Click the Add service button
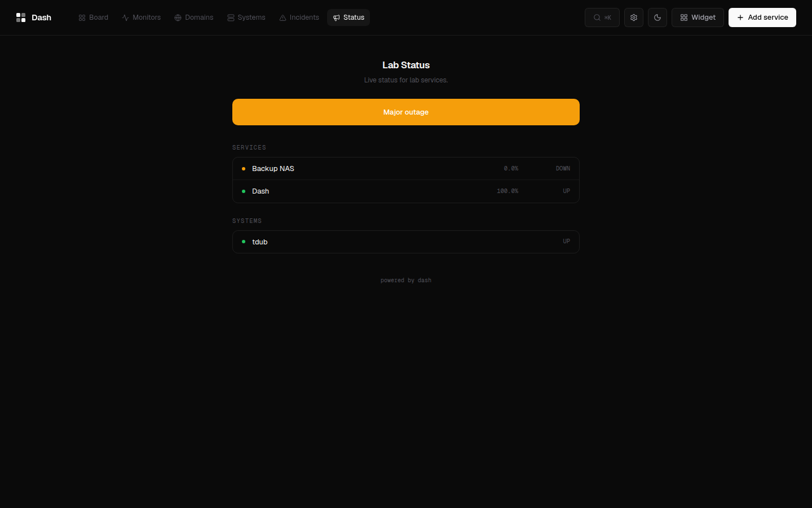Image resolution: width=812 pixels, height=508 pixels. [x=762, y=17]
